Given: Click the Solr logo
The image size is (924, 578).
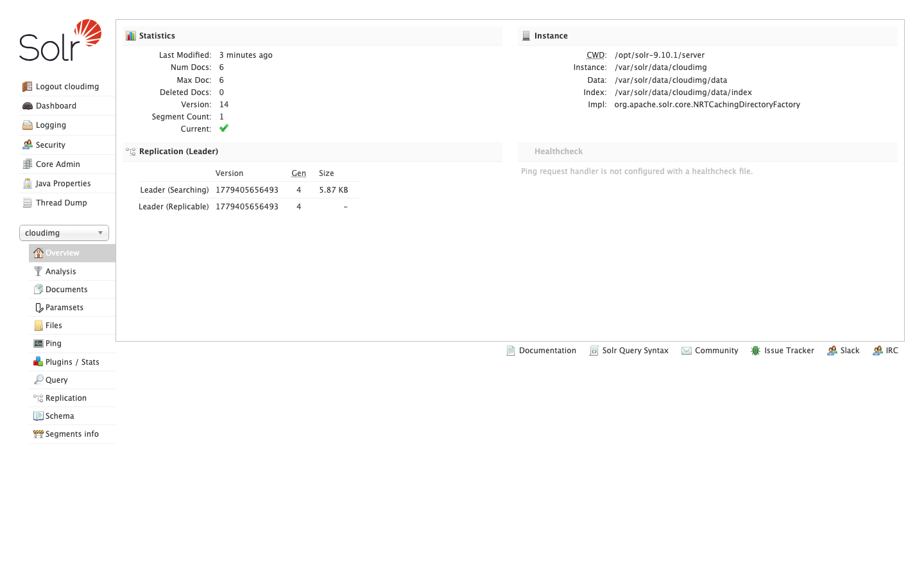Looking at the screenshot, I should 60,40.
